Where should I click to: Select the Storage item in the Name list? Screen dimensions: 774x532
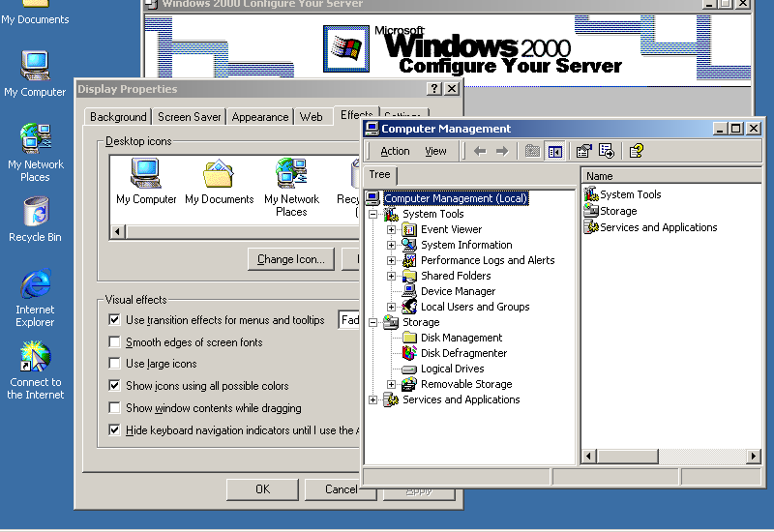617,211
